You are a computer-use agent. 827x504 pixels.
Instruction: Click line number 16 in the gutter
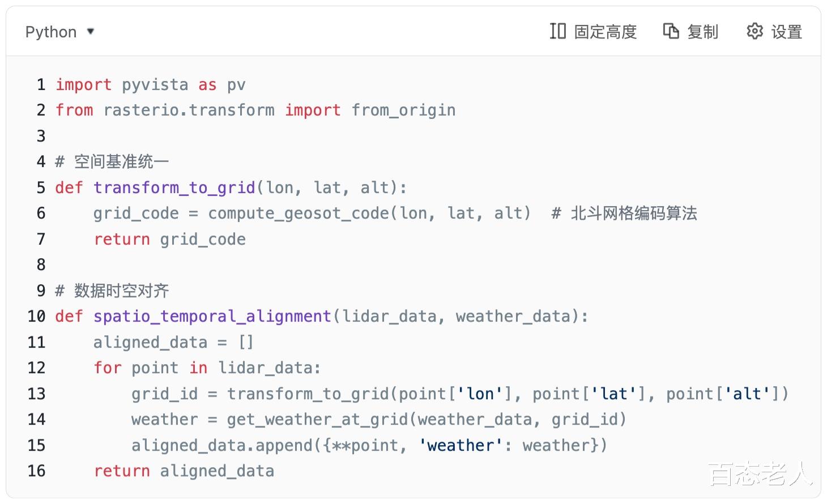click(36, 471)
